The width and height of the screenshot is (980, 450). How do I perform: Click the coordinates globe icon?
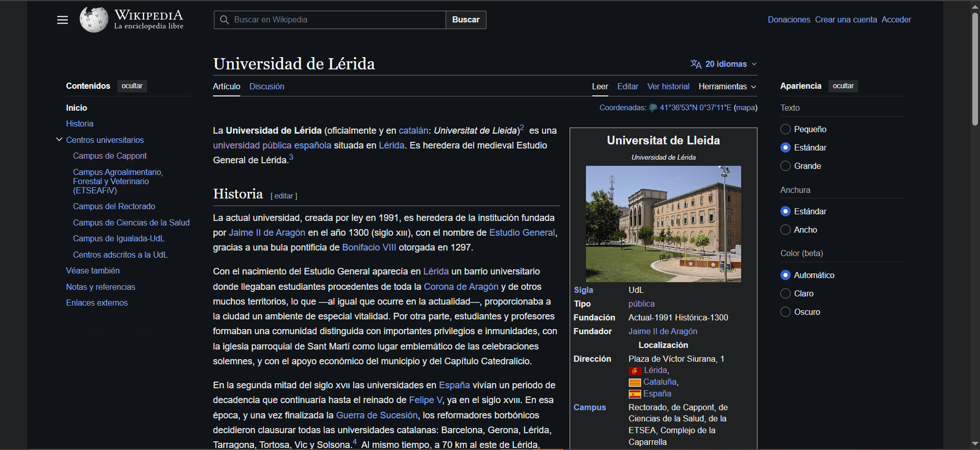point(653,108)
